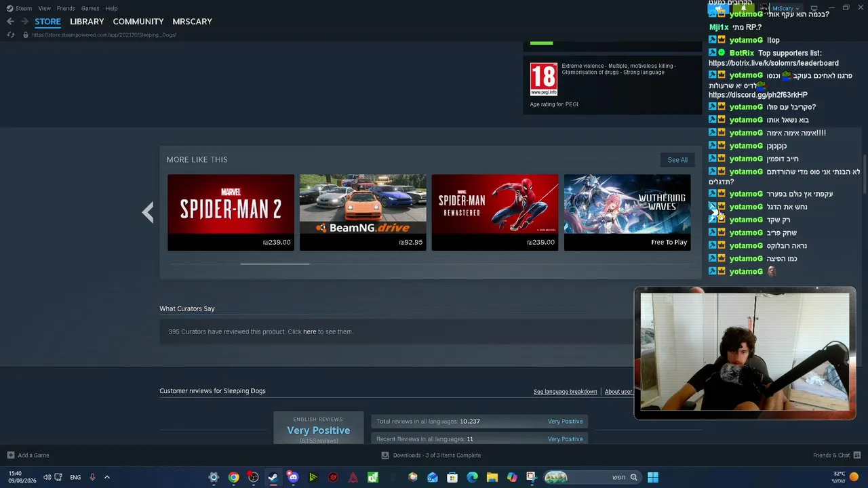Viewport: 868px width, 488px height.
Task: Click 'here' to see curator reviews
Action: [310, 331]
